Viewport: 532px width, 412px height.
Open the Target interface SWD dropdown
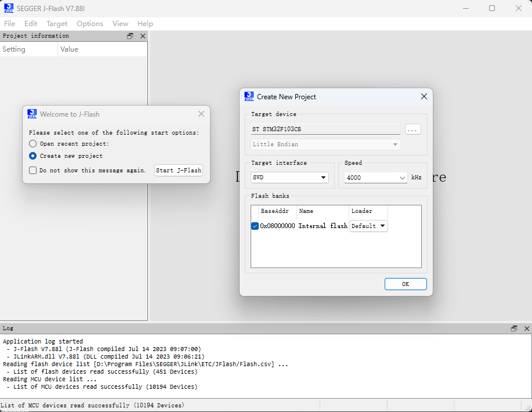click(x=289, y=178)
